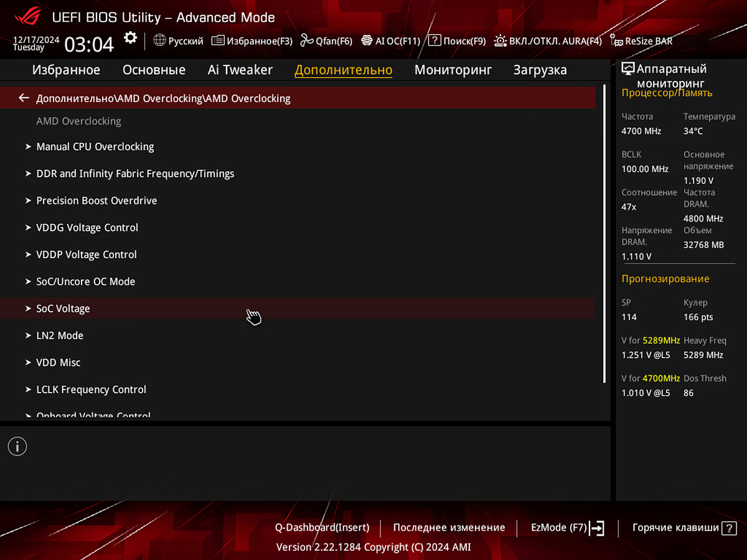Screen dimensions: 747x560
Task: Click the vertical scrollbar of the settings list
Action: point(604,233)
